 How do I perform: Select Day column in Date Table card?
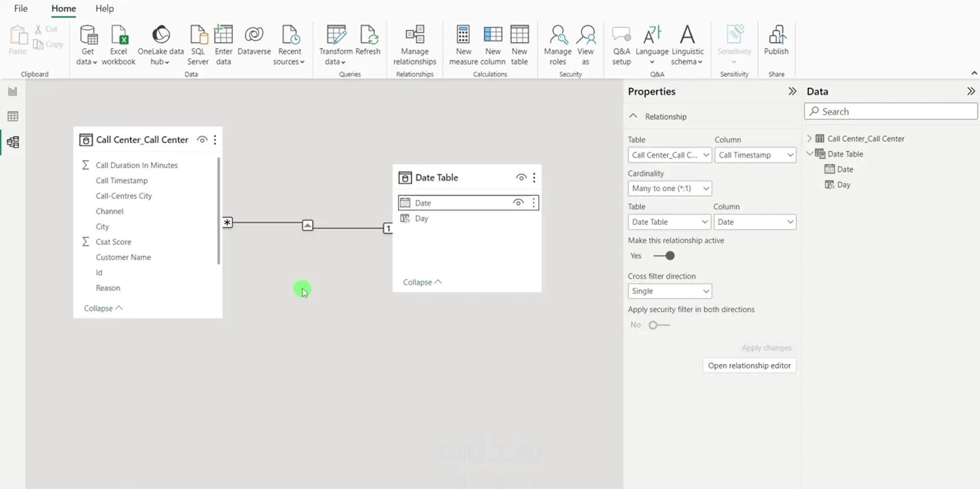[421, 218]
